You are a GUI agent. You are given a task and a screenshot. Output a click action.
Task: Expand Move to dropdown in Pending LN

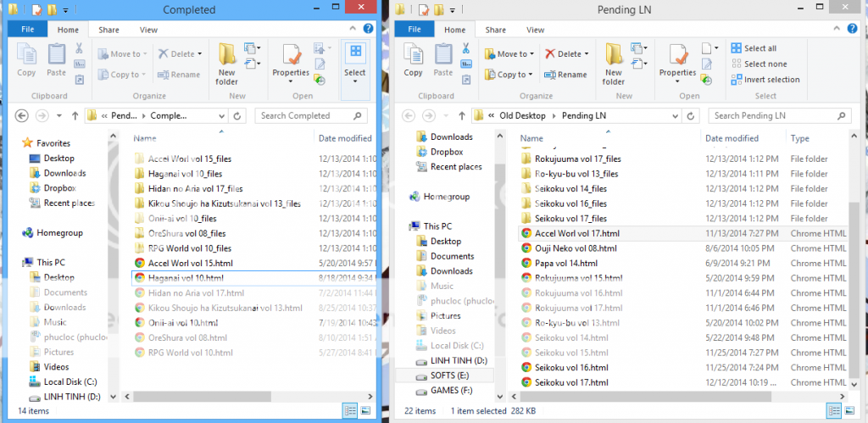(511, 53)
